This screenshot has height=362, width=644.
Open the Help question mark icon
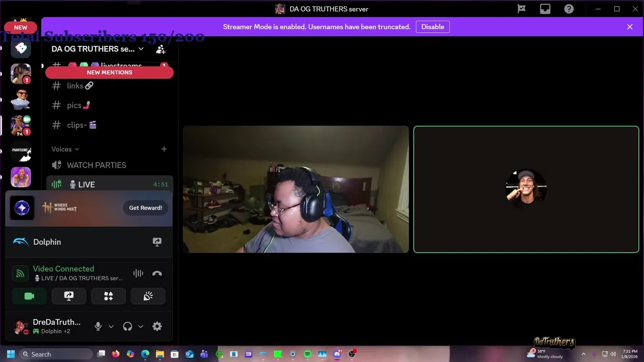(569, 9)
